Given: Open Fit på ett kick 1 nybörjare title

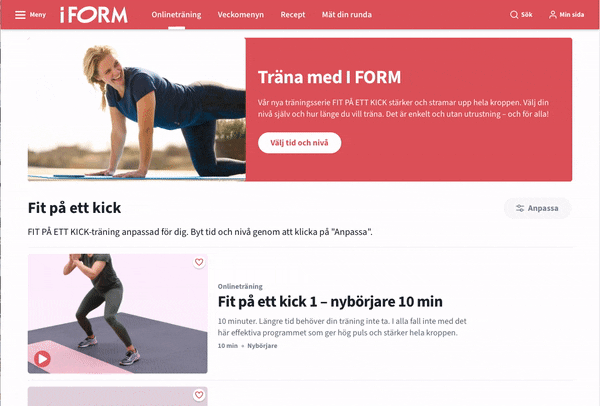Looking at the screenshot, I should coord(330,302).
